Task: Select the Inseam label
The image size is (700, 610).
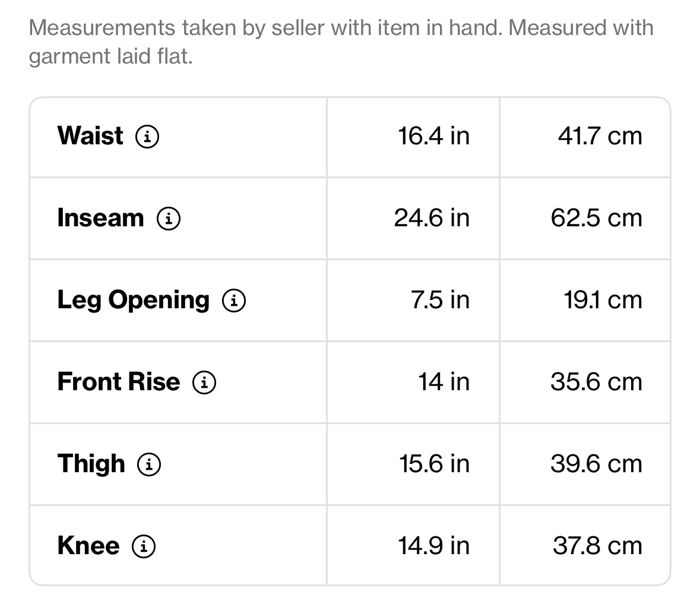Action: (x=101, y=218)
